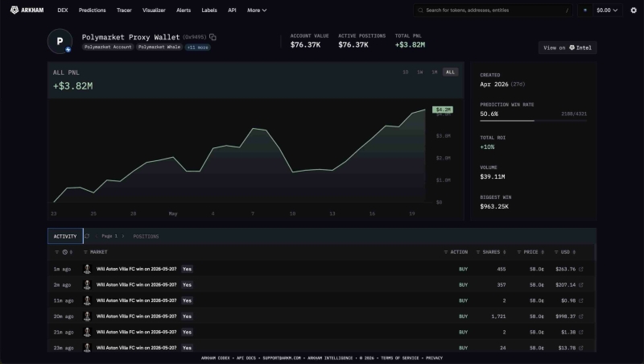The image size is (644, 364).
Task: Click the time column clock icon
Action: click(x=65, y=252)
